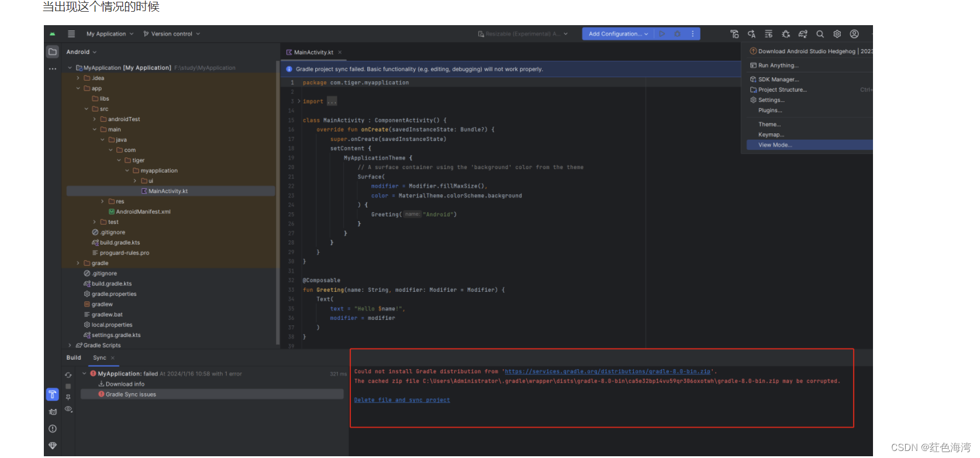
Task: Select the Build tab
Action: click(74, 358)
